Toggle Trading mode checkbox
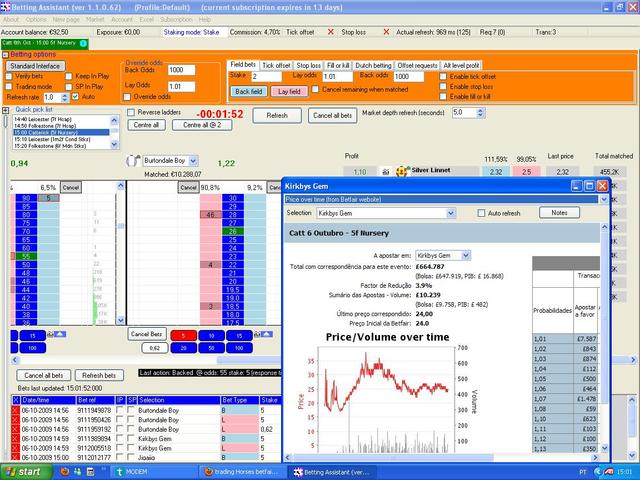 [9, 87]
